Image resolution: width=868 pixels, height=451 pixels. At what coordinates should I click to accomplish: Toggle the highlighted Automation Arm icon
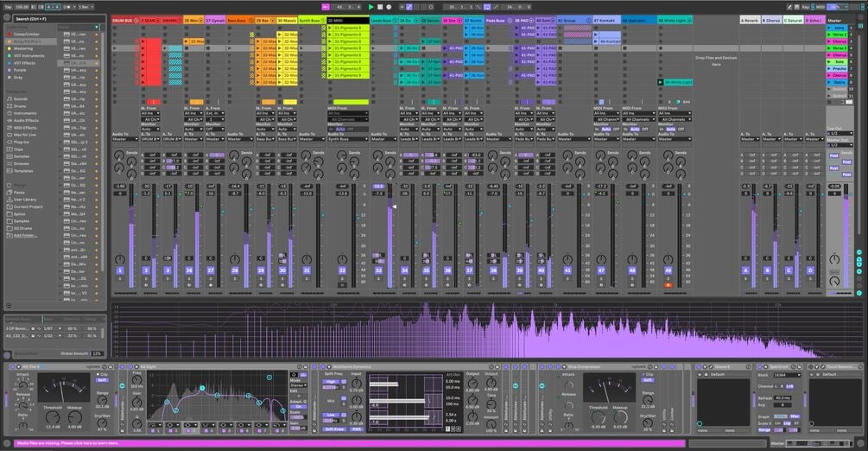point(409,7)
